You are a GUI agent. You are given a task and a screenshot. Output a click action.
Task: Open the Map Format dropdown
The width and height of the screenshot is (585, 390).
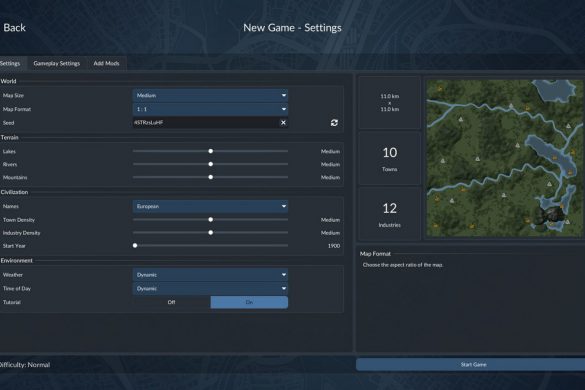tap(210, 109)
